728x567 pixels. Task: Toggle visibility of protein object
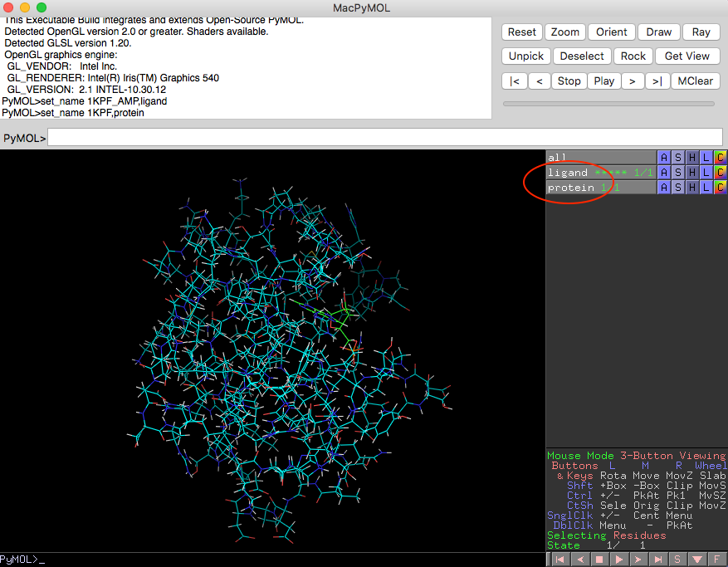click(601, 187)
